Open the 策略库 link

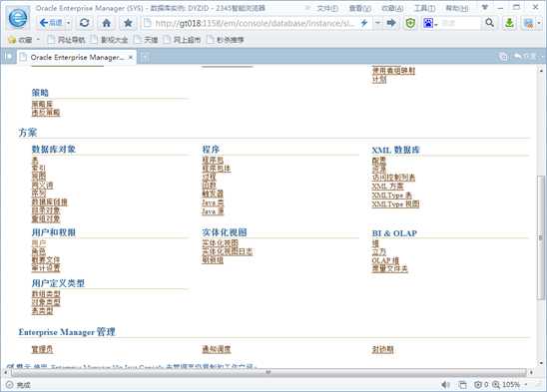[x=42, y=104]
